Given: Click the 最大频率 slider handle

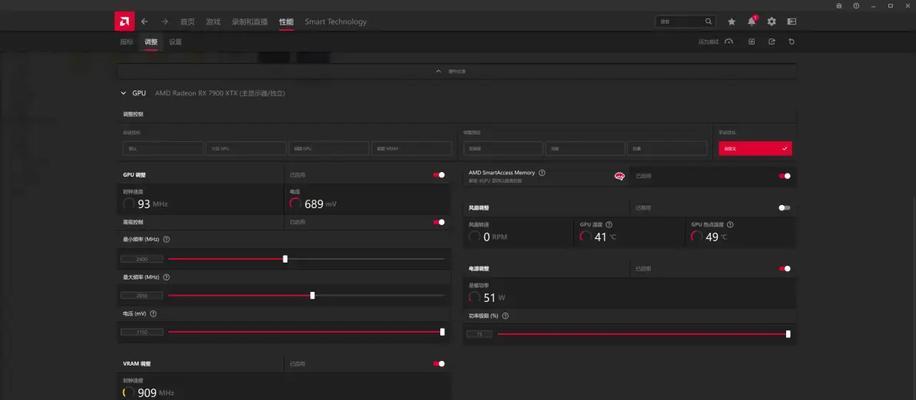Looking at the screenshot, I should pos(313,295).
